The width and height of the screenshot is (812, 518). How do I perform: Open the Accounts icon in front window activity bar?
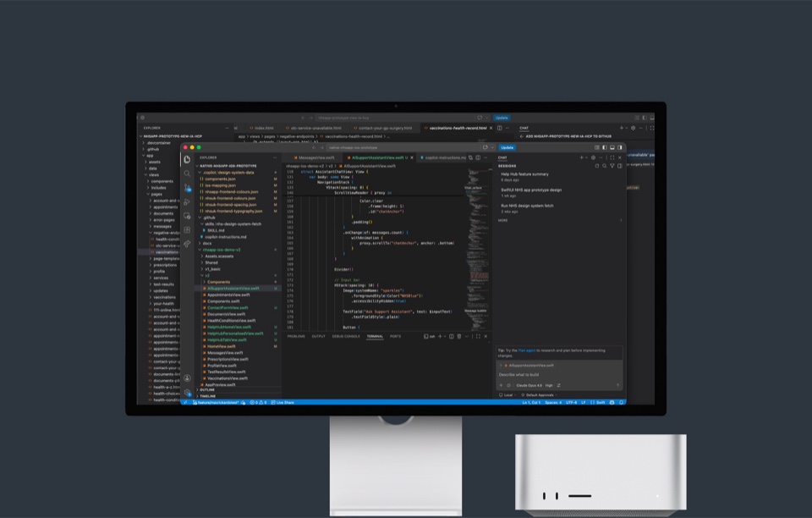[x=187, y=378]
